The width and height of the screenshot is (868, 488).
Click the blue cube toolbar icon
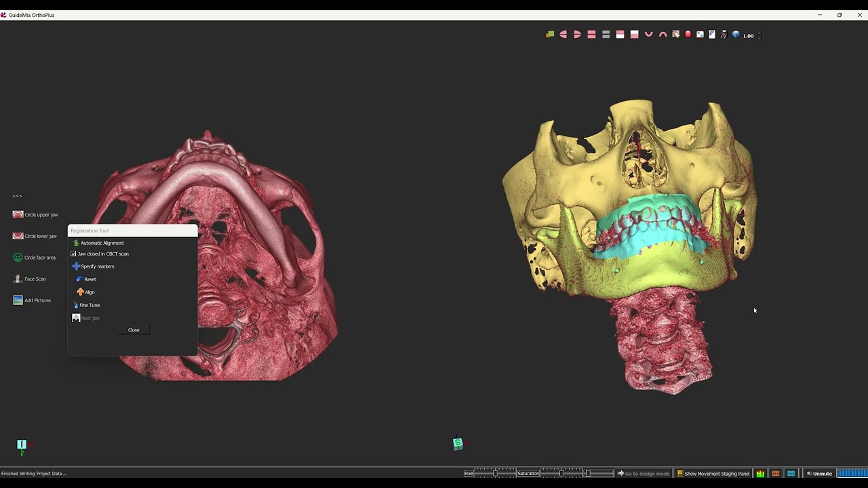click(x=736, y=35)
